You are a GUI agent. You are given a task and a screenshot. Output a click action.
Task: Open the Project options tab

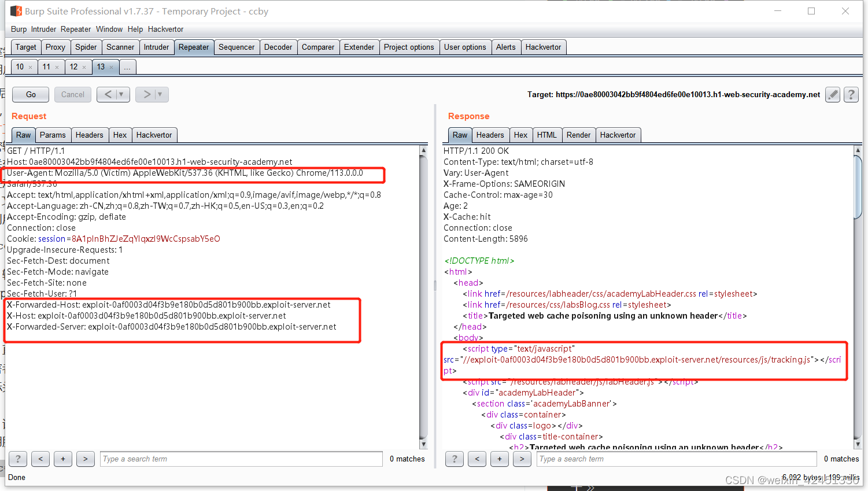(x=409, y=47)
